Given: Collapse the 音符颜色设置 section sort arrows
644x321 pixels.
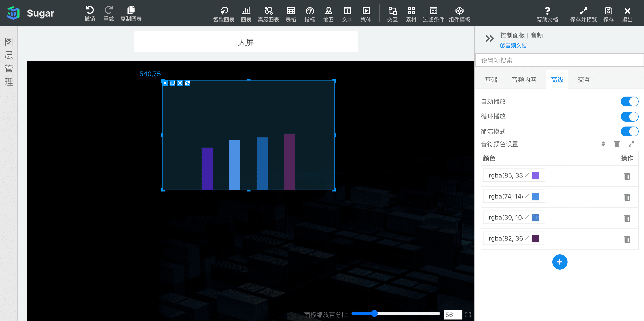Looking at the screenshot, I should tap(603, 144).
